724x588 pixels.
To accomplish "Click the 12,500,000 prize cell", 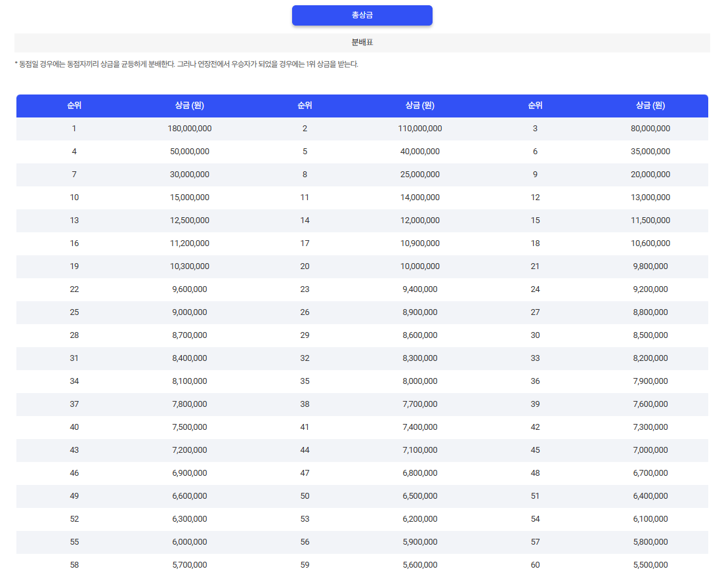I will [x=189, y=220].
